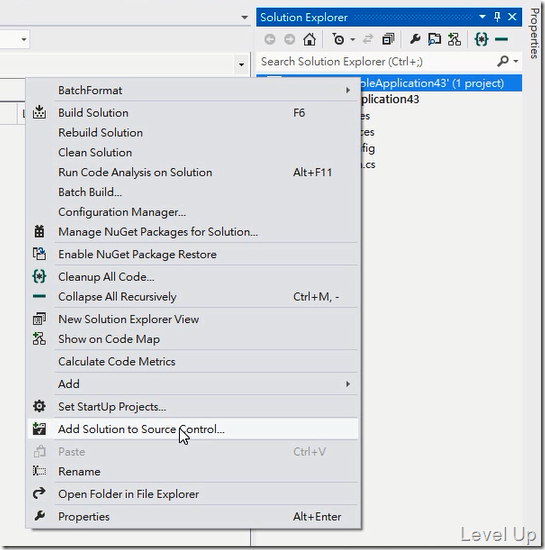Viewport: 545px width, 550px height.
Task: Click the Collapse All Recursively green dash icon
Action: click(39, 296)
